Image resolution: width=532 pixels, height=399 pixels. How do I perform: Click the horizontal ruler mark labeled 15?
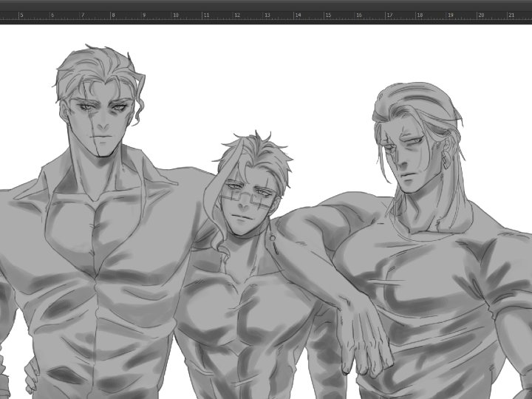click(328, 16)
